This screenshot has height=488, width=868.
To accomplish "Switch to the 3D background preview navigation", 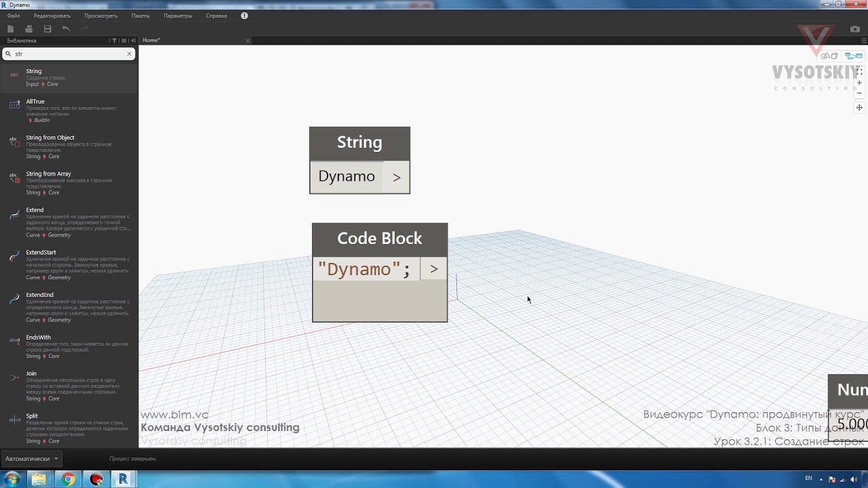I will point(829,56).
